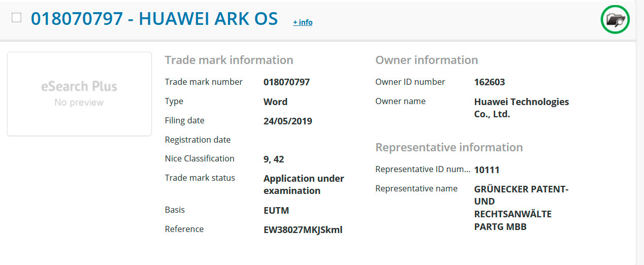This screenshot has width=644, height=265.
Task: Open the trade mark details folder icon
Action: pyautogui.click(x=615, y=20)
